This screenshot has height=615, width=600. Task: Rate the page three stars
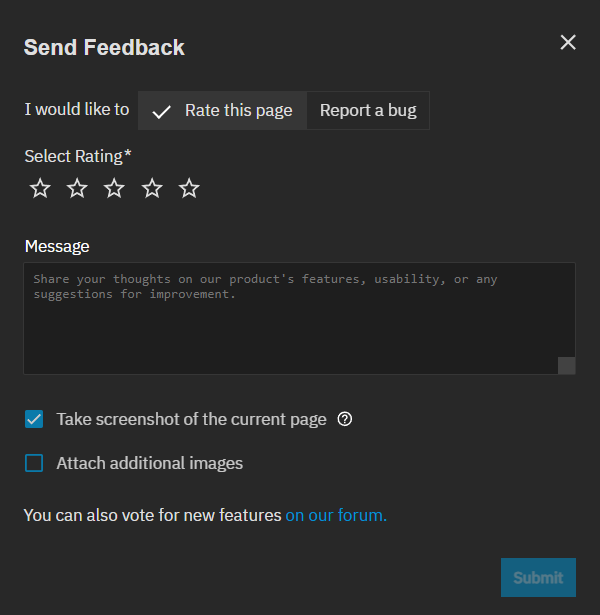point(114,188)
